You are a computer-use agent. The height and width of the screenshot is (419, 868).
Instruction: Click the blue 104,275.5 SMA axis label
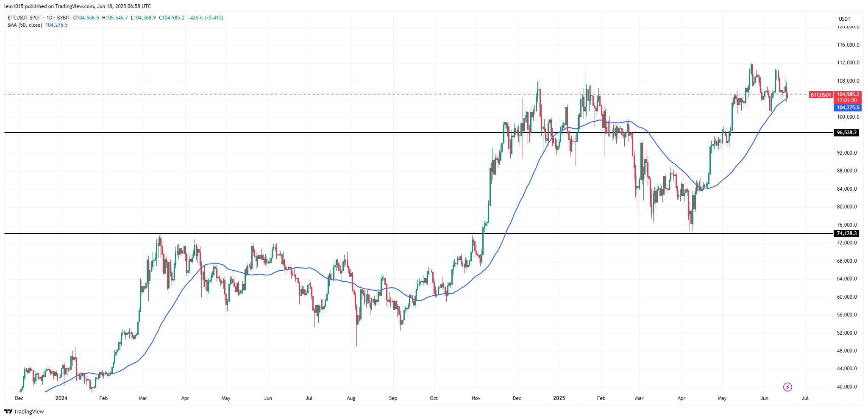point(848,108)
